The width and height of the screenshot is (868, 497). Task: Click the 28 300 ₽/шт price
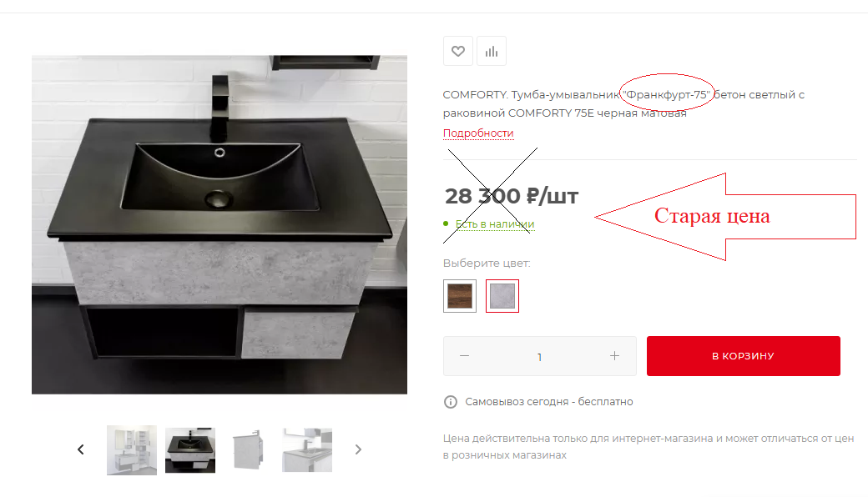click(512, 196)
